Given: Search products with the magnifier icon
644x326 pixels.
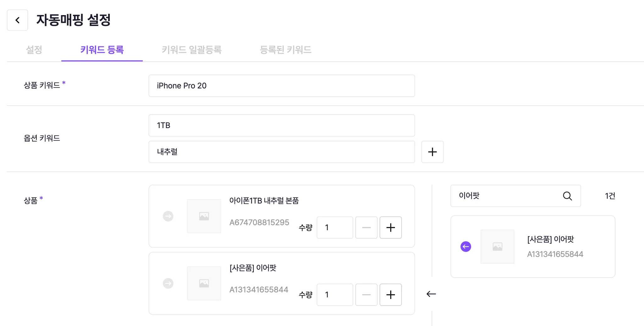Looking at the screenshot, I should [567, 196].
